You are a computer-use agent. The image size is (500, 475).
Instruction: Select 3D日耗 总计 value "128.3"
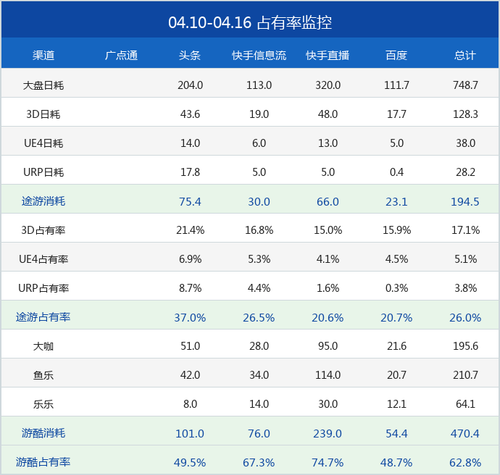(x=465, y=114)
